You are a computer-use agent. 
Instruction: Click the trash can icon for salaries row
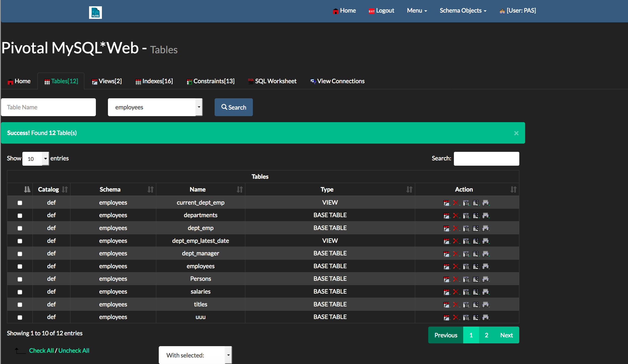(x=466, y=292)
